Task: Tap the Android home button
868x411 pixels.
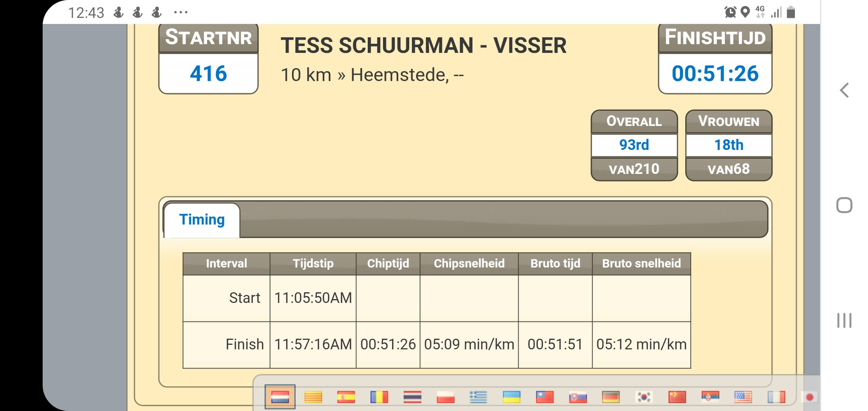Action: pyautogui.click(x=844, y=205)
